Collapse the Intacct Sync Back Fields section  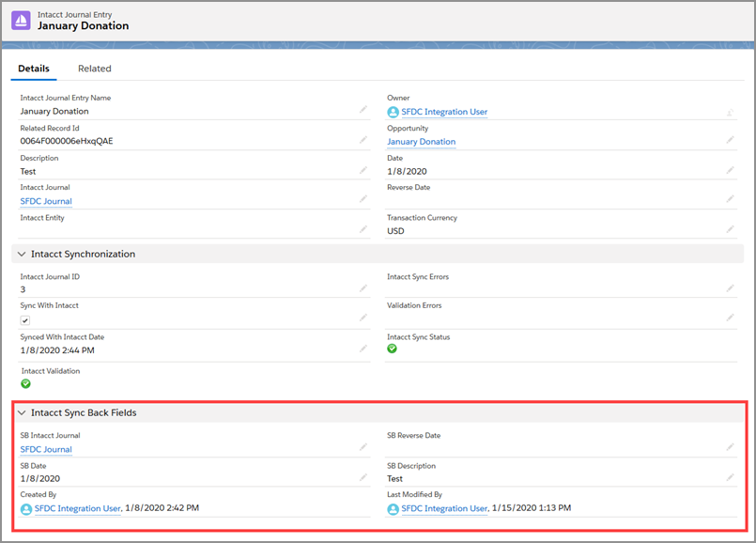(21, 412)
